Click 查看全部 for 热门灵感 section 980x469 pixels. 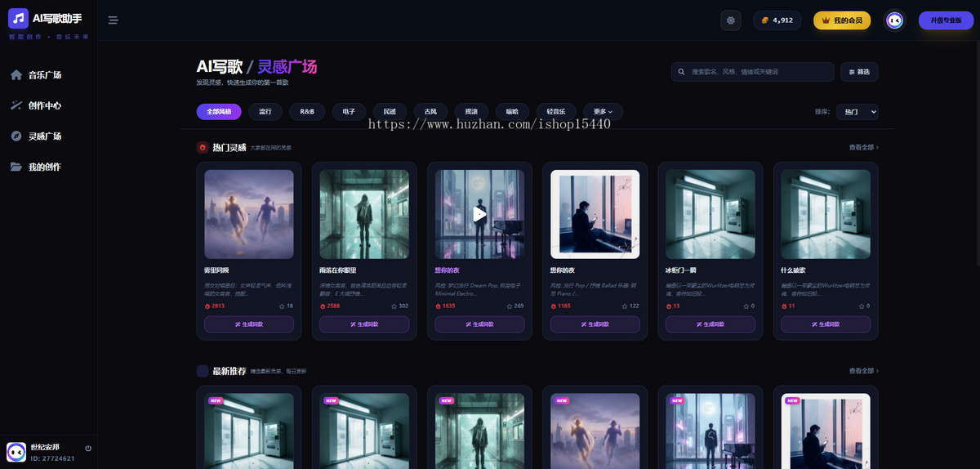(864, 148)
